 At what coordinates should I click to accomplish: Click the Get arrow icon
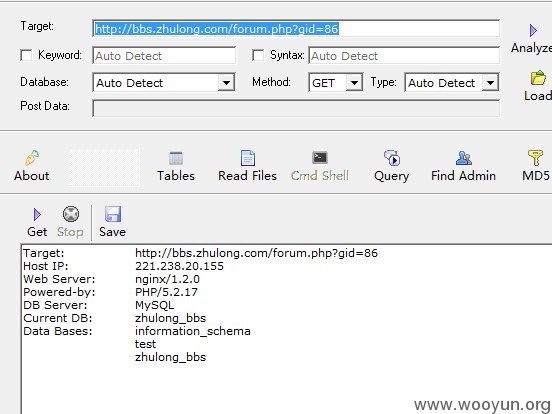tap(37, 214)
